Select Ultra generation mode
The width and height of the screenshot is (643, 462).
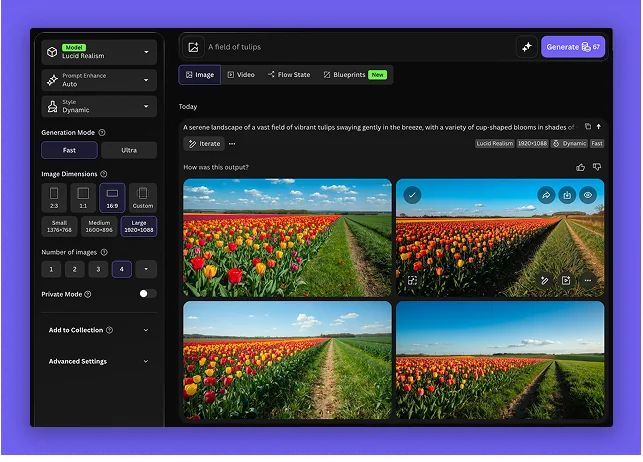coord(129,150)
